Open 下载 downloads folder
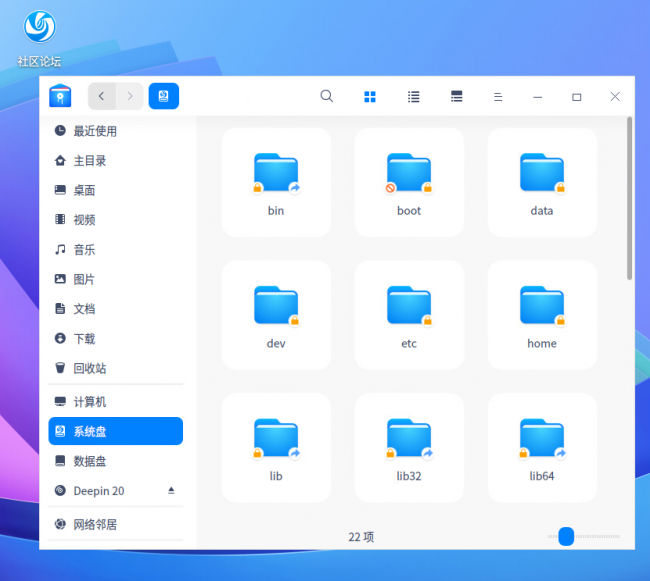Image resolution: width=650 pixels, height=581 pixels. pyautogui.click(x=116, y=339)
